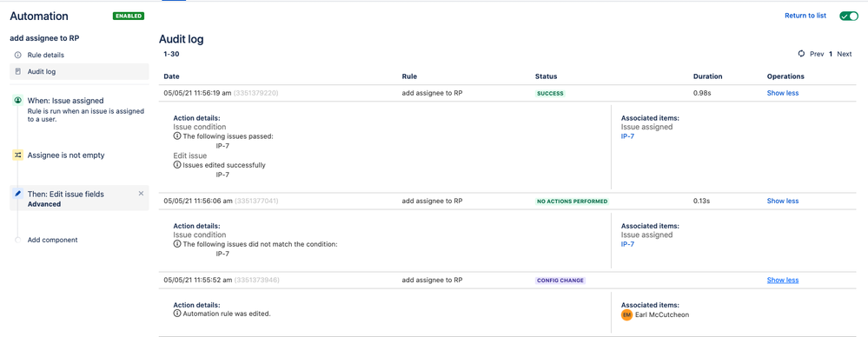Screen dimensions: 868x337
Task: Click the audit log refresh icon
Action: [x=801, y=54]
